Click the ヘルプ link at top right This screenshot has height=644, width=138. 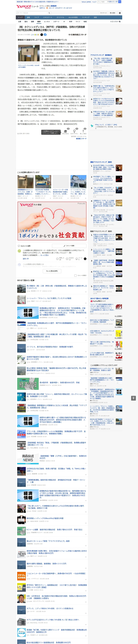tap(94, 2)
